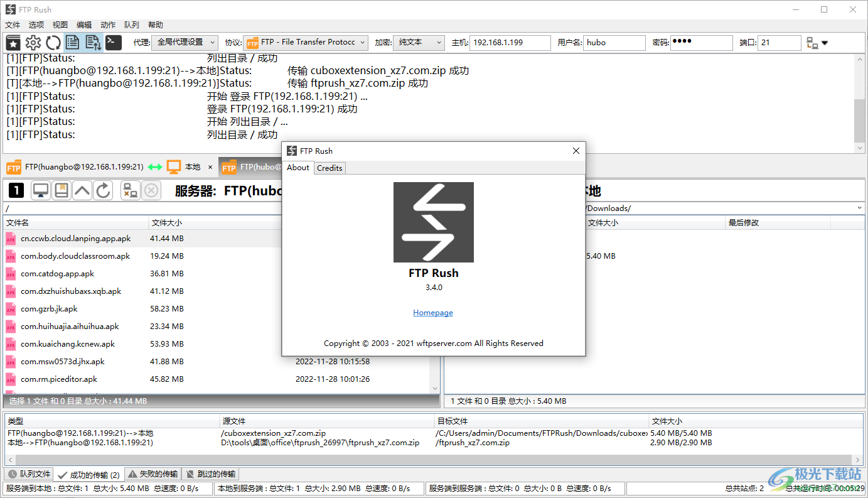
Task: Select file cn.ccwb.cloud.lanping.app.apk
Action: [x=75, y=239]
